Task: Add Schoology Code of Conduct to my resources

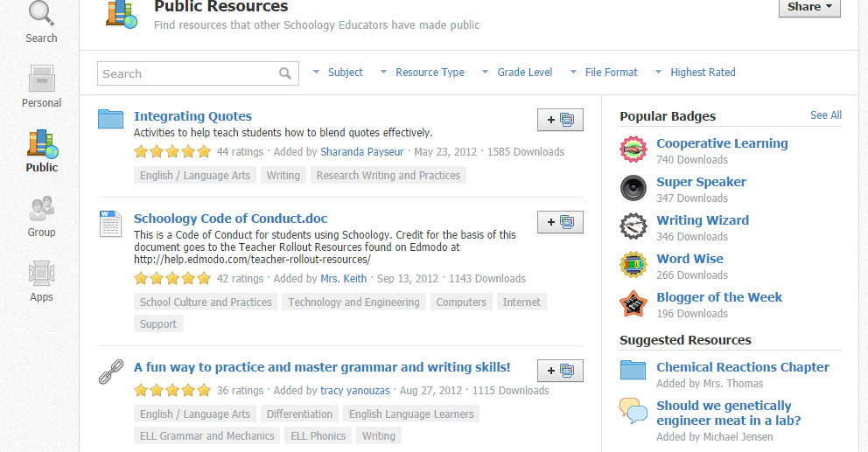Action: [x=560, y=222]
